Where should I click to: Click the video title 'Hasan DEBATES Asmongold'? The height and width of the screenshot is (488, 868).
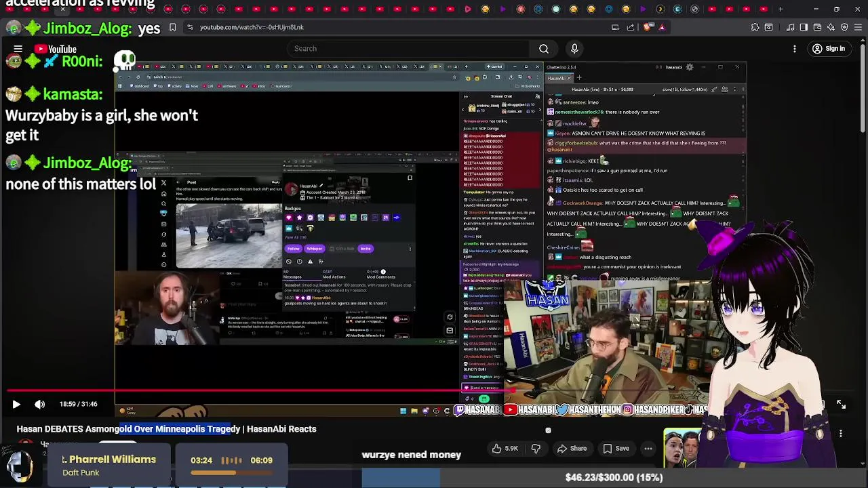pyautogui.click(x=166, y=429)
